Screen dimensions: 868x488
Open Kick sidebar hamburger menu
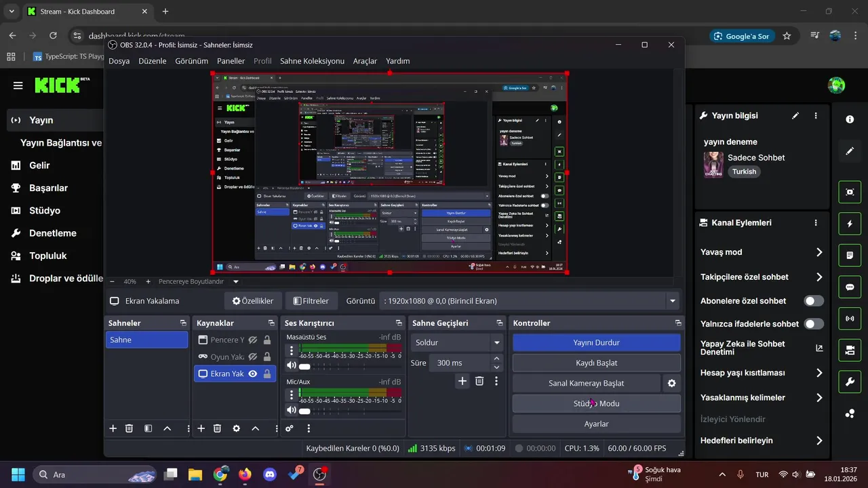coord(18,85)
